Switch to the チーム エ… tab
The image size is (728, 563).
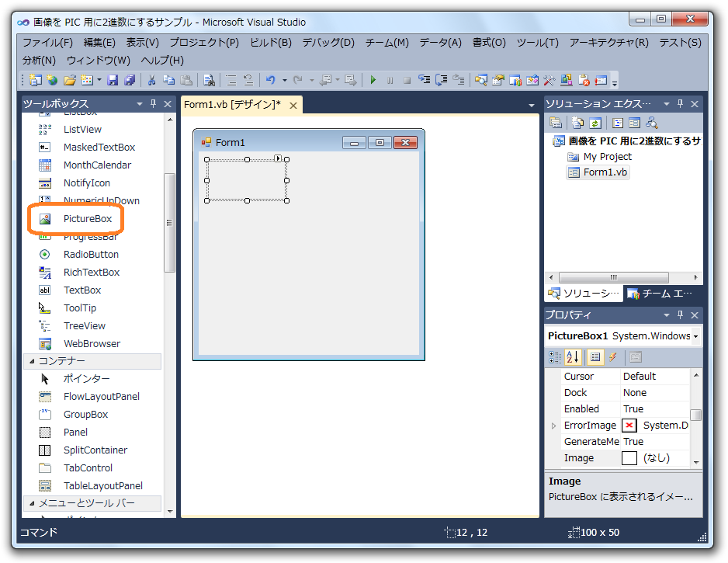(660, 294)
